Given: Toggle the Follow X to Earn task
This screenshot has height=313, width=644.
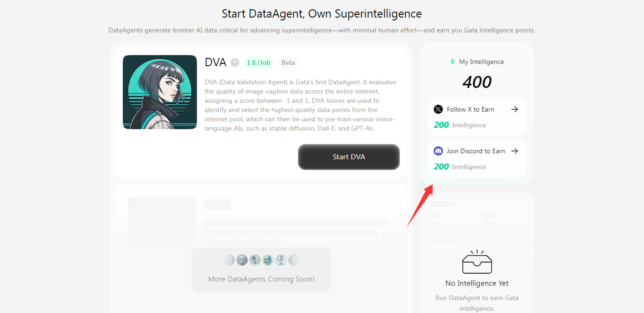Looking at the screenshot, I should point(477,116).
